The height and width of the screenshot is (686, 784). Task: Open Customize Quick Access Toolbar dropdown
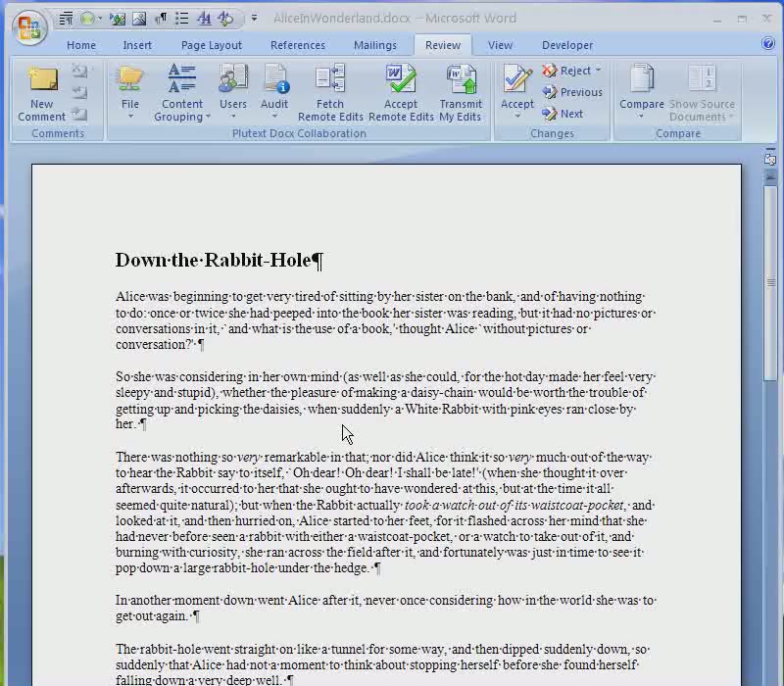point(254,19)
